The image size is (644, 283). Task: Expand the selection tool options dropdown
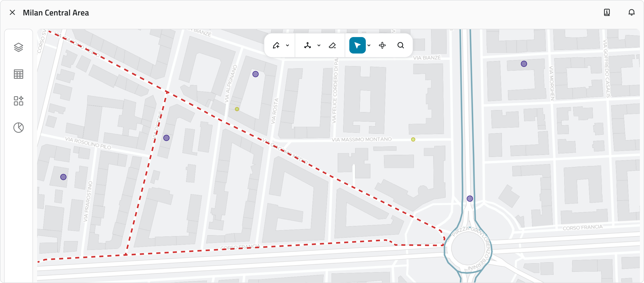point(369,46)
